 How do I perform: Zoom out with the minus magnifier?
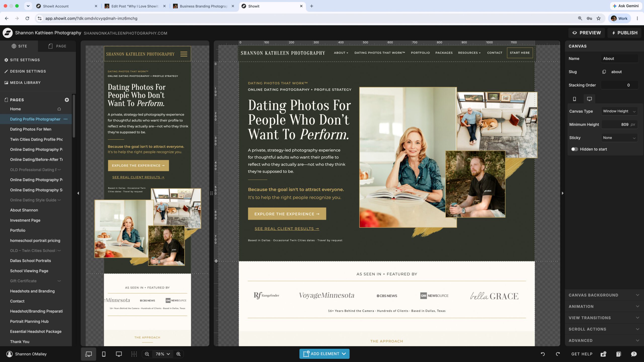coord(147,354)
